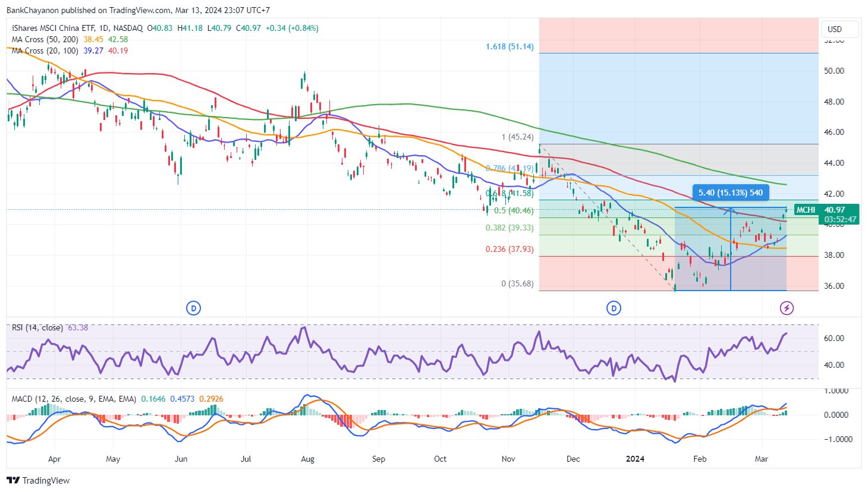Click the RSI 40.00 axis label
The width and height of the screenshot is (868, 492).
834,365
